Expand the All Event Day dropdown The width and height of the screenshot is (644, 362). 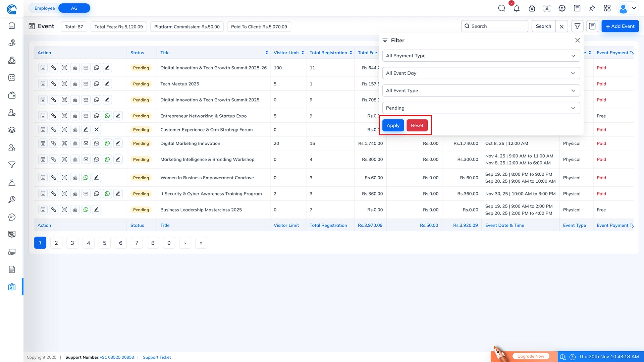point(481,73)
